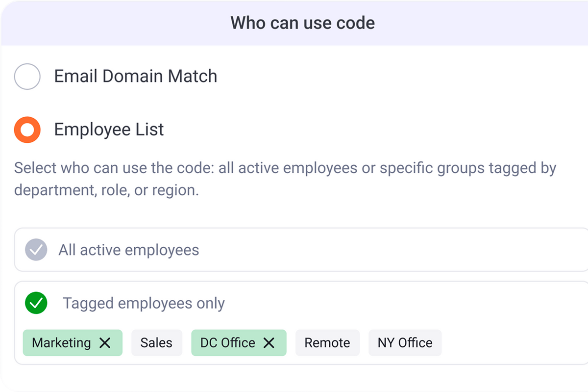Remove DC Office tag using its X icon
The width and height of the screenshot is (588, 392).
[x=269, y=343]
